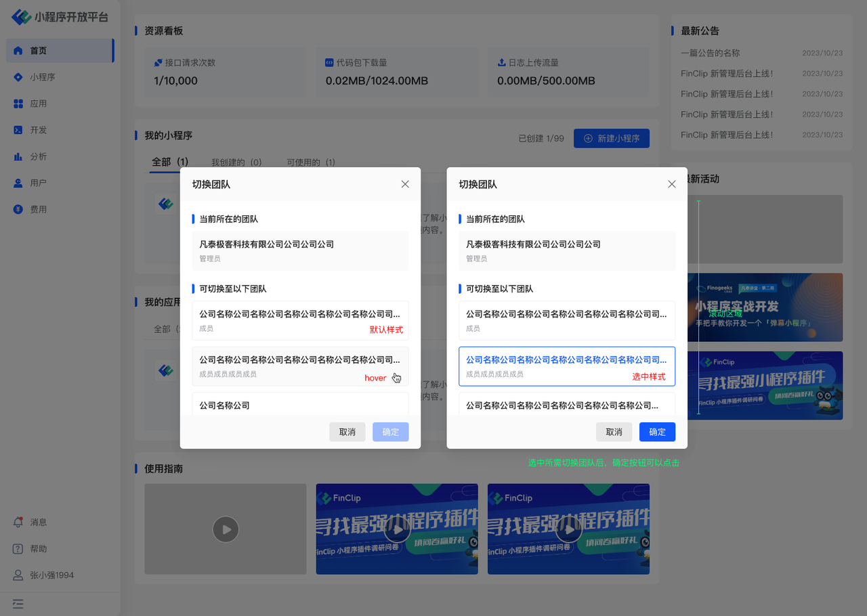Open the Help (帮助) question icon

[x=18, y=548]
